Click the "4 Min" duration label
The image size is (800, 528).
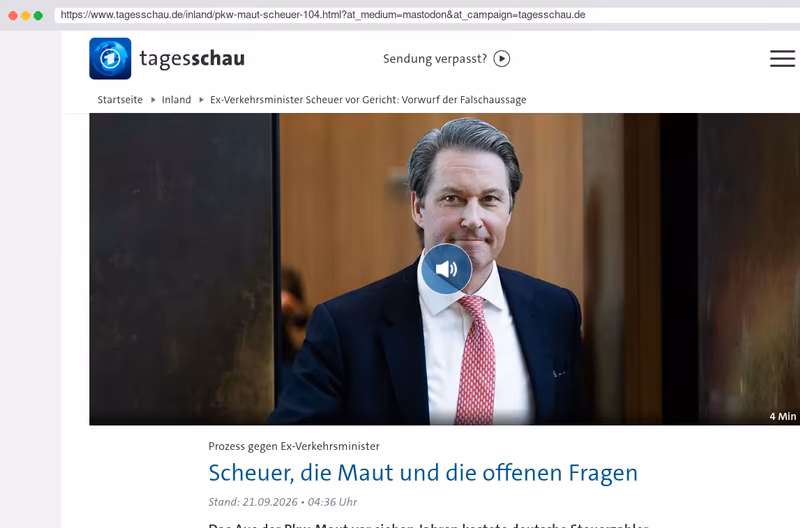click(783, 416)
